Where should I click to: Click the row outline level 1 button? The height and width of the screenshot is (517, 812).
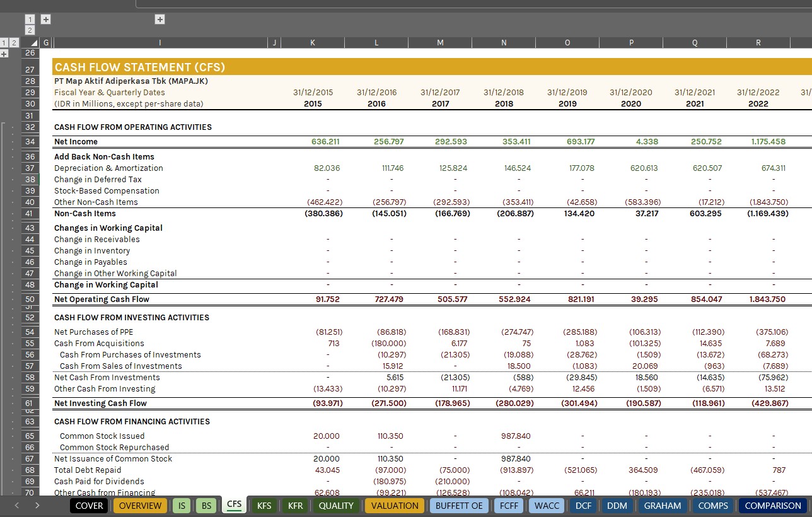click(5, 42)
